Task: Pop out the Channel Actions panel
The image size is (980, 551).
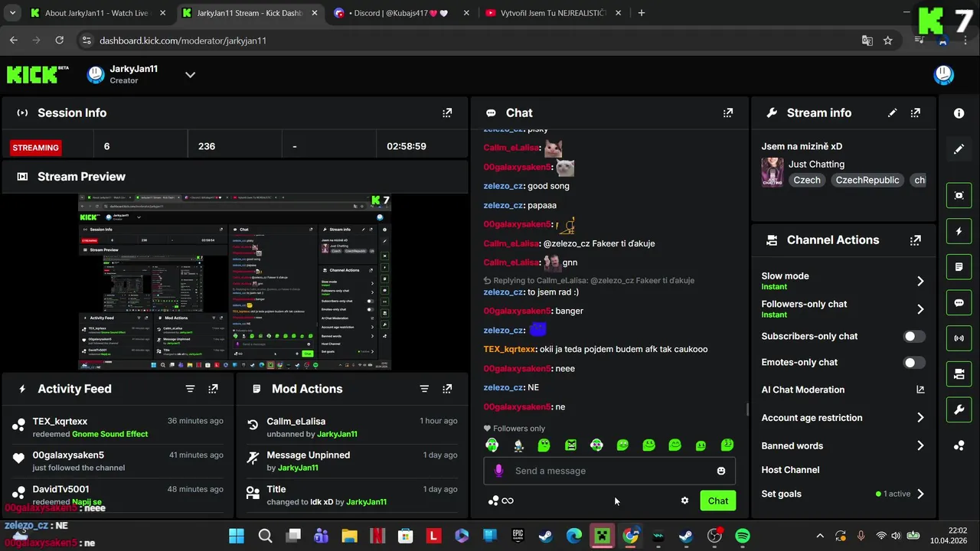Action: click(916, 240)
